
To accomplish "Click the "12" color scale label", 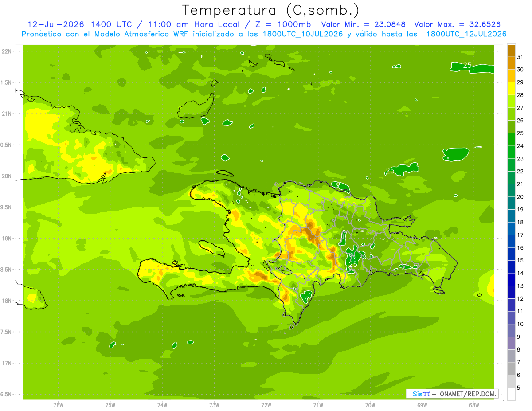I will (520, 298).
